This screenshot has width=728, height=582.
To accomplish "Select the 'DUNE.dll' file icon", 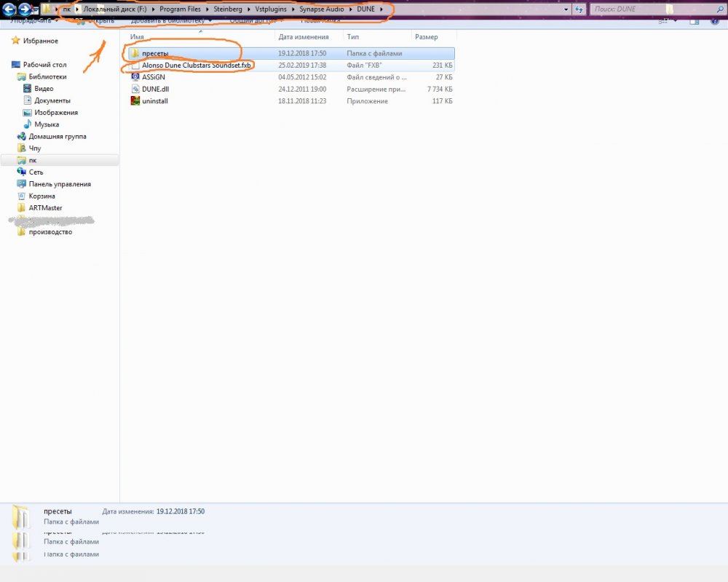I will [135, 89].
